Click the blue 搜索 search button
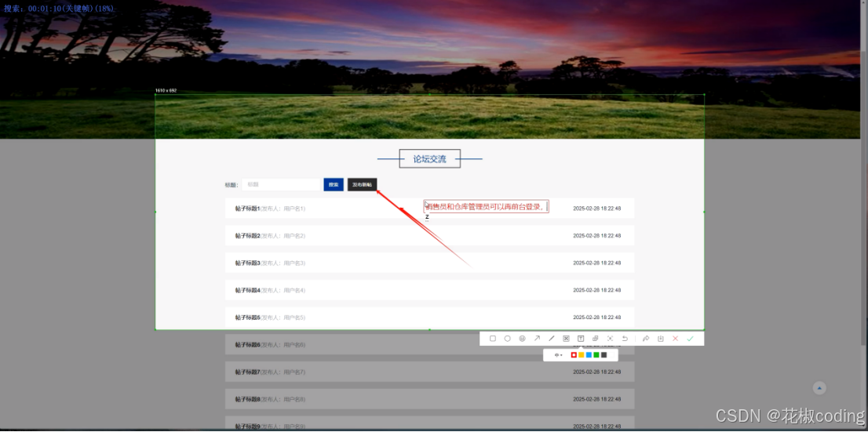This screenshot has height=432, width=868. point(334,185)
